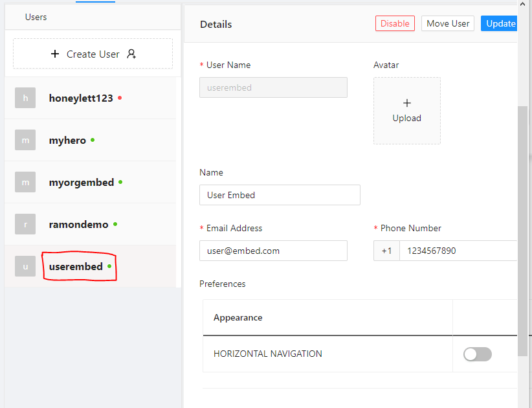
Task: Click the myorgembed avatar icon
Action: pyautogui.click(x=25, y=183)
